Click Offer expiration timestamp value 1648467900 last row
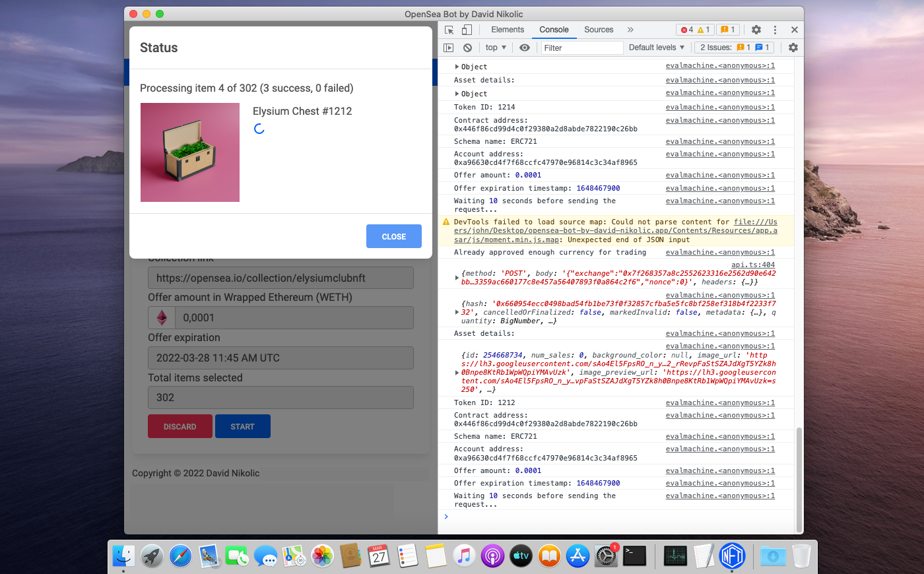Viewport: 924px width, 574px height. [x=598, y=483]
